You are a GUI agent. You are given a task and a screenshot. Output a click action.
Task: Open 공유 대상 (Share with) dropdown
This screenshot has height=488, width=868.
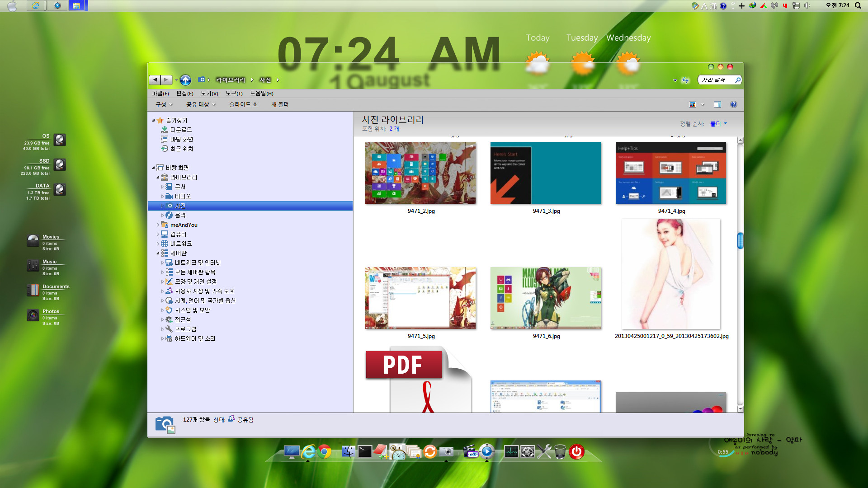201,104
